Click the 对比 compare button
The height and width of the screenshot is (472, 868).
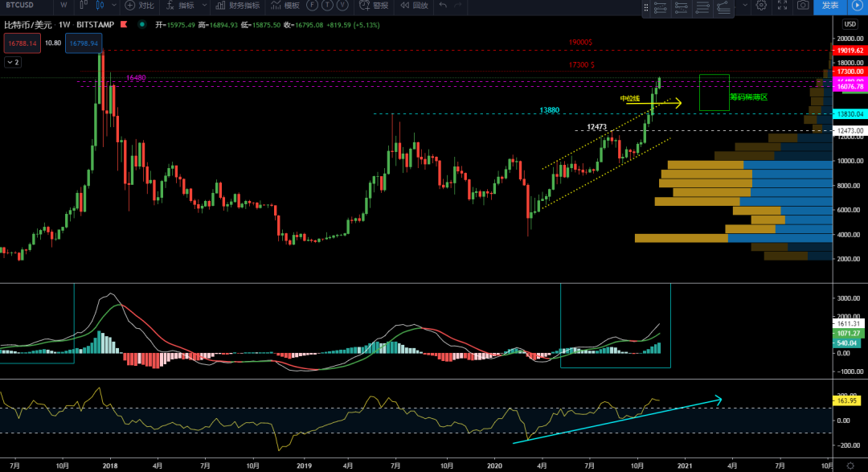[139, 6]
